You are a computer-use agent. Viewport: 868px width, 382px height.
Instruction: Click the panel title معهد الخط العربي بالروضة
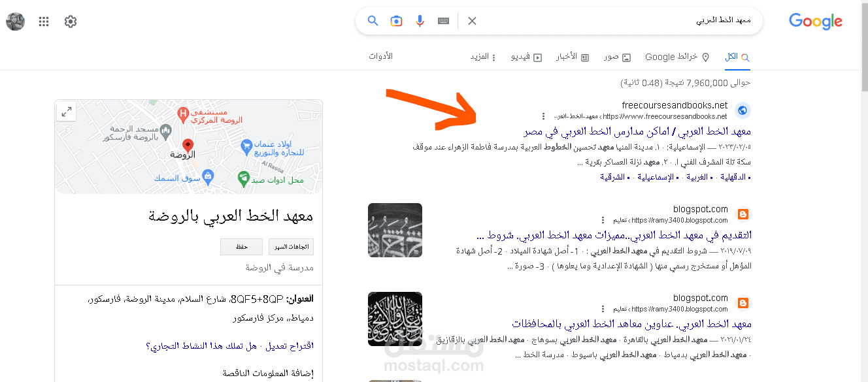231,216
